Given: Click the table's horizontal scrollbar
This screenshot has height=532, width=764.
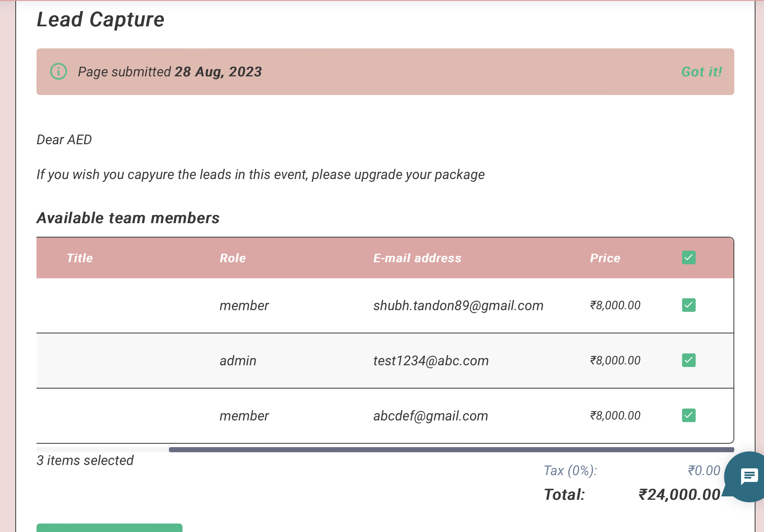Looking at the screenshot, I should (x=451, y=450).
